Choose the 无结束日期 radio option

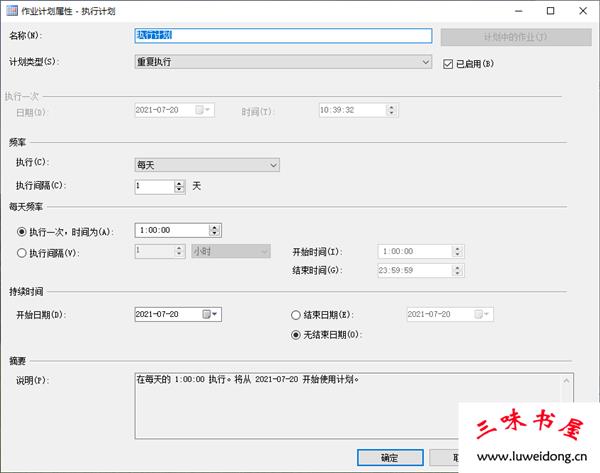pyautogui.click(x=295, y=334)
